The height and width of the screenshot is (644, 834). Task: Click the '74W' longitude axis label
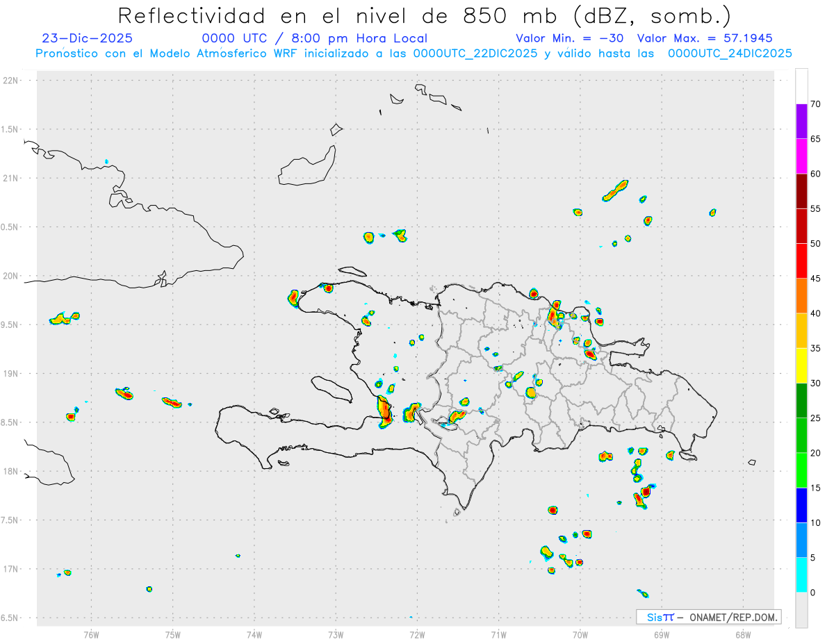click(254, 634)
